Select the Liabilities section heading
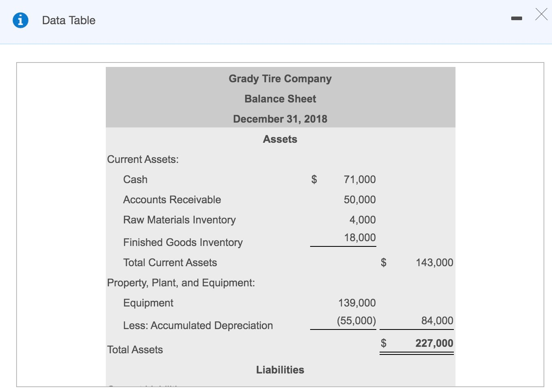The width and height of the screenshot is (552, 392). [280, 369]
